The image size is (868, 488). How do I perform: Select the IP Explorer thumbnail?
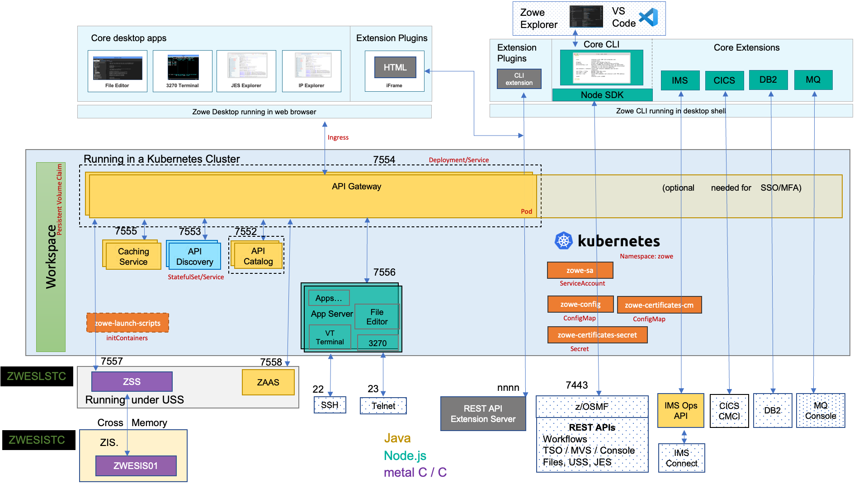pos(311,71)
